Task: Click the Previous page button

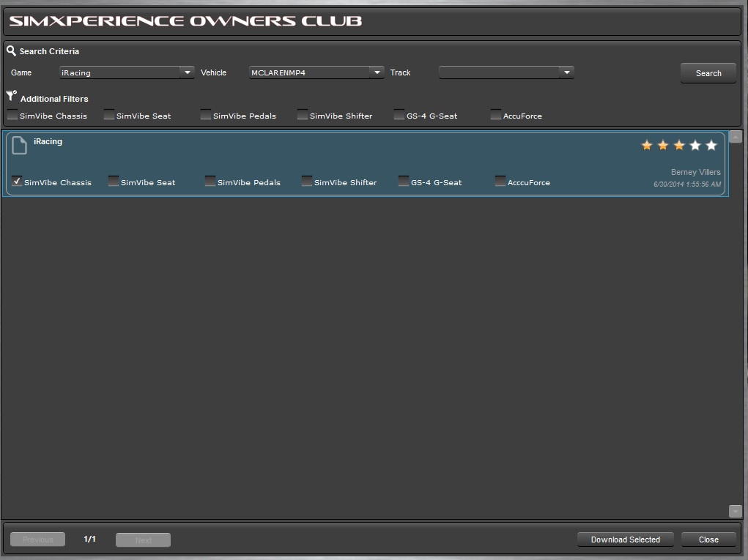Action: coord(37,540)
